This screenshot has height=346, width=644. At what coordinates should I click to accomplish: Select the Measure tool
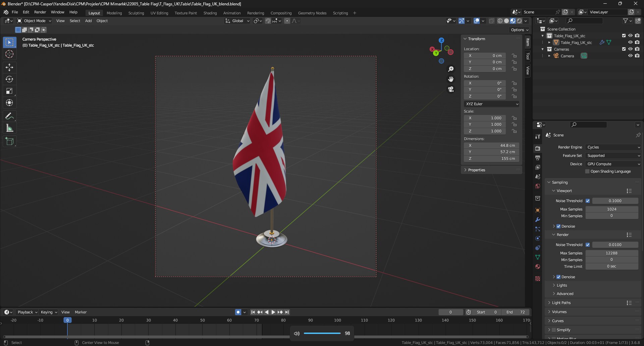(9, 128)
